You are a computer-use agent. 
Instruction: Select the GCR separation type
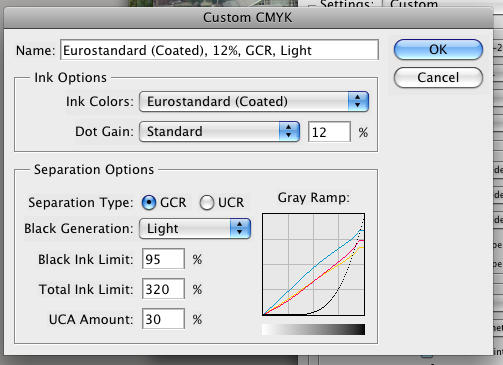coord(149,202)
